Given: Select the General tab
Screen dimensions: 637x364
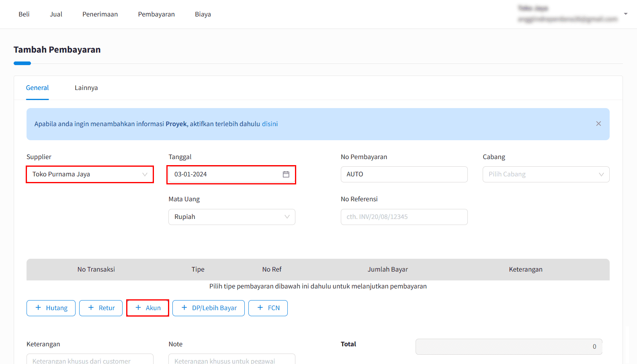Looking at the screenshot, I should point(37,88).
